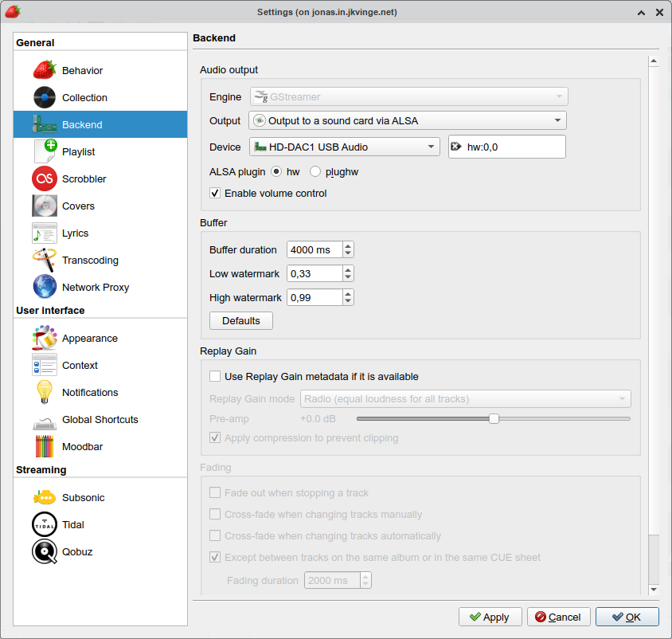Open the Scrobbler settings via its icon

45,178
